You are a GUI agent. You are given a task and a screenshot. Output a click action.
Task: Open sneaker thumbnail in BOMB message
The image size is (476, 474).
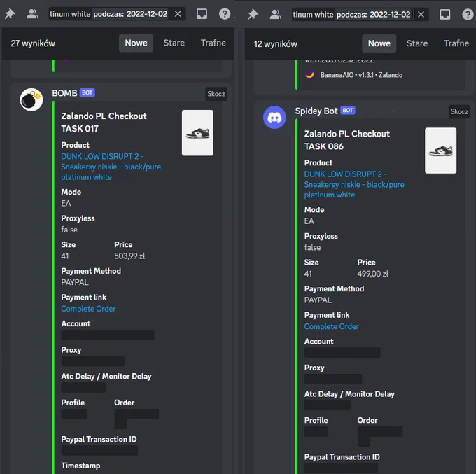197,133
